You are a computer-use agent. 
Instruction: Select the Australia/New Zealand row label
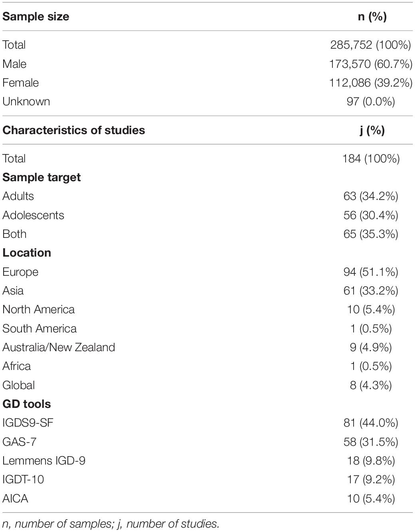coord(59,347)
